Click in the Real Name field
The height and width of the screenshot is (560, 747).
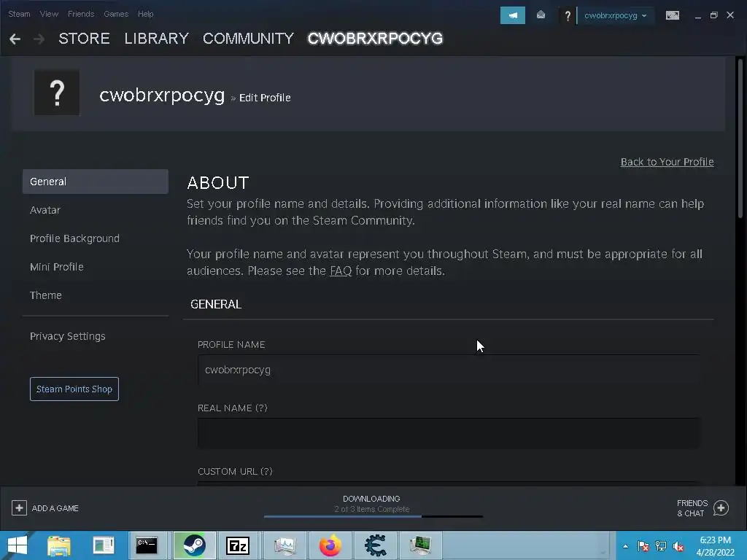[x=449, y=433]
